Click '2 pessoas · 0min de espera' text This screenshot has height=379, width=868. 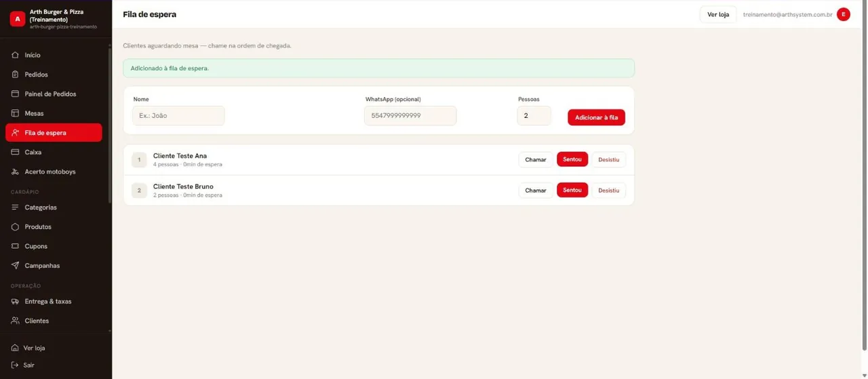point(187,195)
